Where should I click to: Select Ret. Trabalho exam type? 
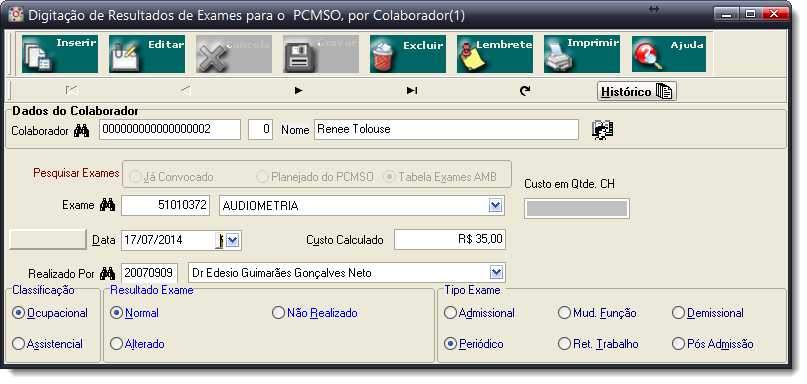(x=599, y=344)
